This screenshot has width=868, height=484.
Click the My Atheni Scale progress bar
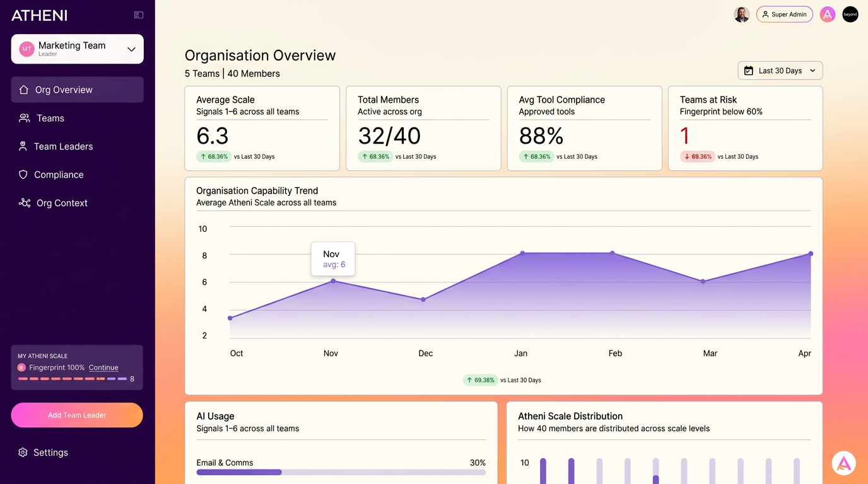72,379
